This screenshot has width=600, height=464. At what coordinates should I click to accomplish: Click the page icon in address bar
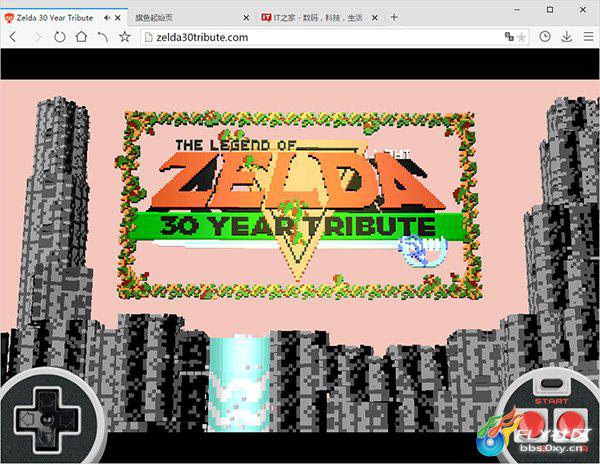(148, 37)
